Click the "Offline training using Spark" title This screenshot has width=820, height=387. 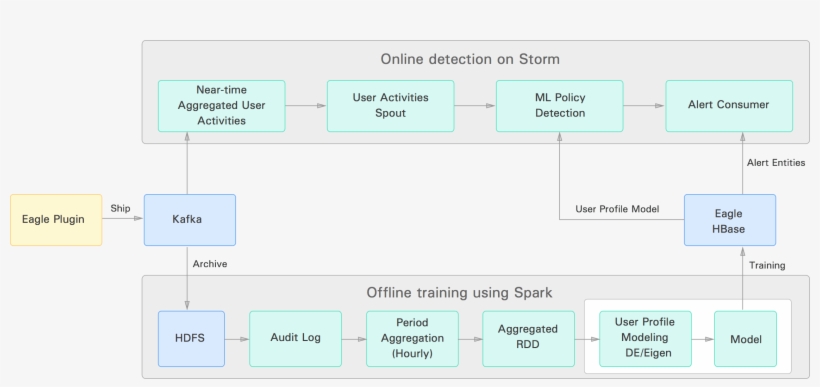pyautogui.click(x=459, y=292)
